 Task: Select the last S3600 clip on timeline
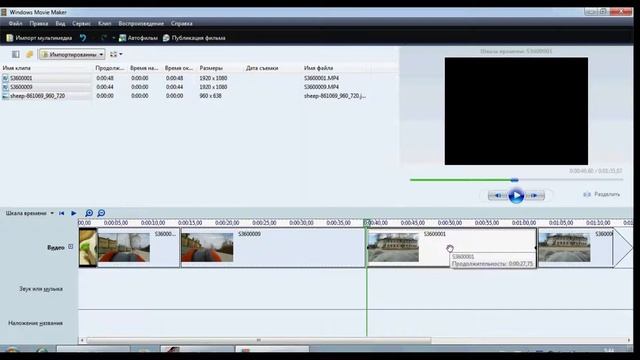coord(576,248)
